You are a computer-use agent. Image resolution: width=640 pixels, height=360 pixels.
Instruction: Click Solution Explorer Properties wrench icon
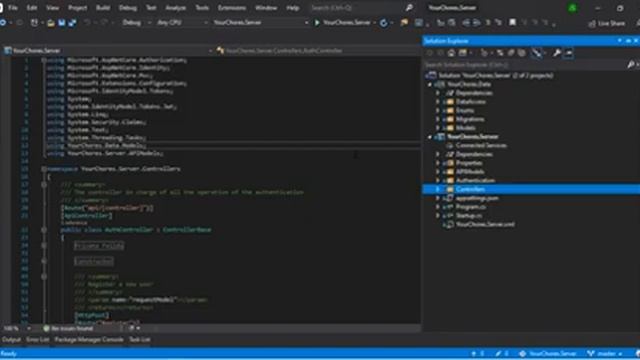(x=556, y=53)
